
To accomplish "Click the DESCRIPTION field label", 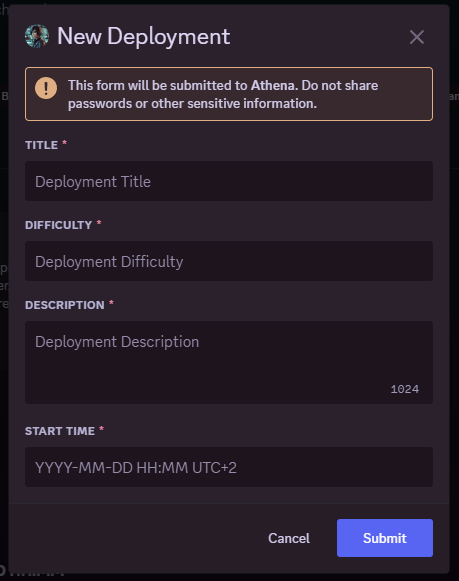I will (65, 305).
